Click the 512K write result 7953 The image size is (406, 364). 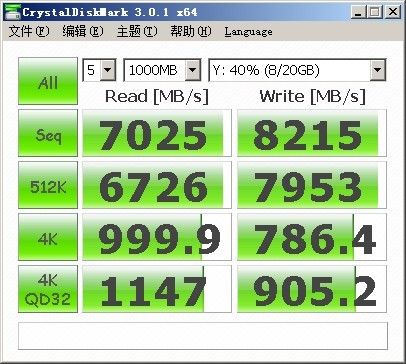(312, 185)
